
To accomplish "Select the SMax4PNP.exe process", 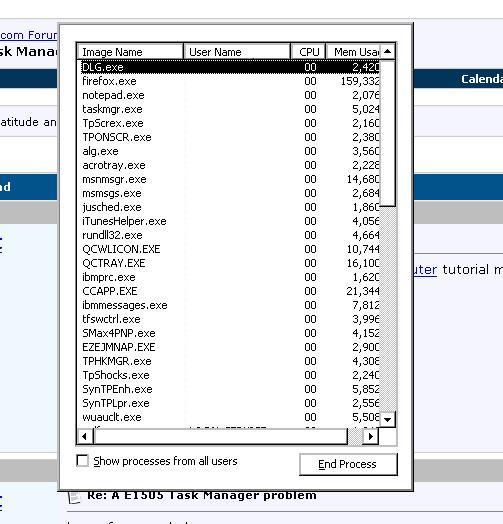I will click(230, 334).
